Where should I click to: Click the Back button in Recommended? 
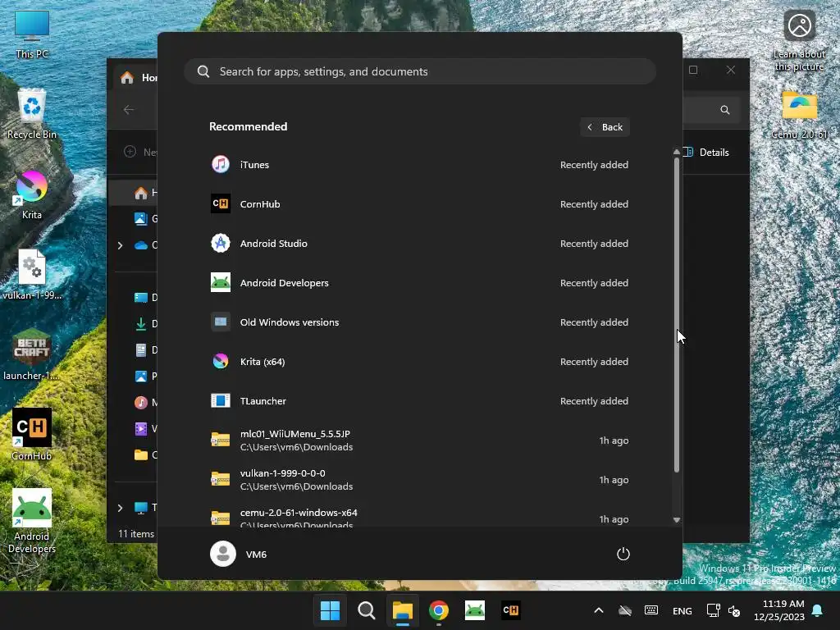tap(605, 127)
